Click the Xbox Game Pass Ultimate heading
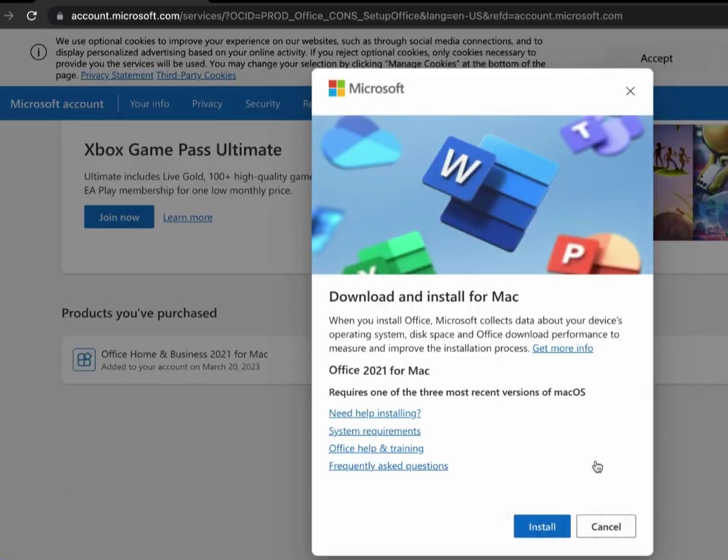The image size is (728, 560). click(183, 150)
